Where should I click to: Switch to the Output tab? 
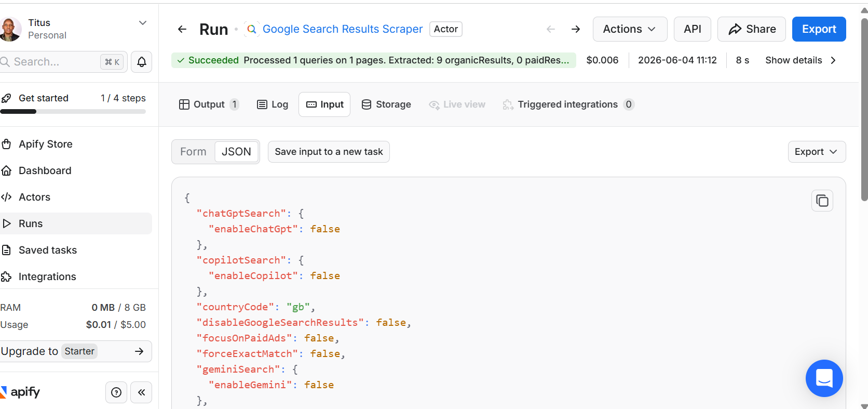(x=209, y=104)
